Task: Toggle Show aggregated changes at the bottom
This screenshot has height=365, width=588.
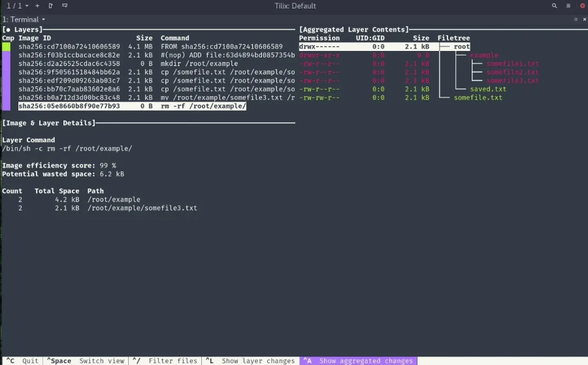Action: 358,360
